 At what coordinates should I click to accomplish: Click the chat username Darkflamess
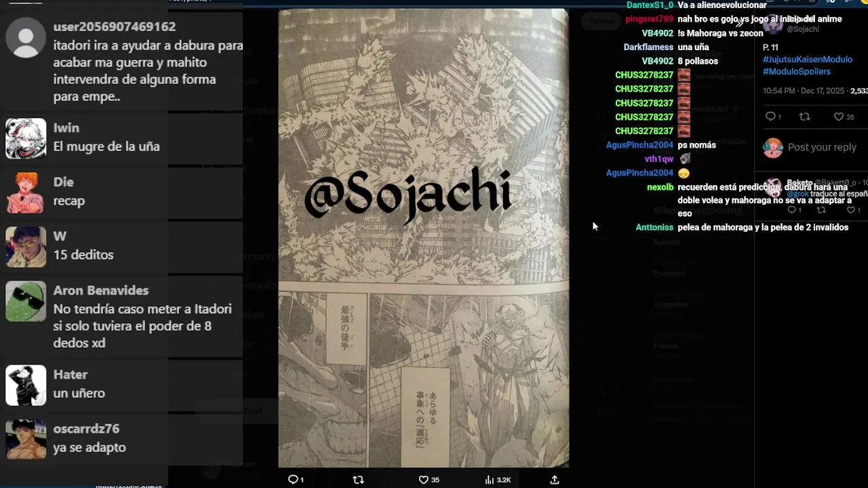[648, 47]
